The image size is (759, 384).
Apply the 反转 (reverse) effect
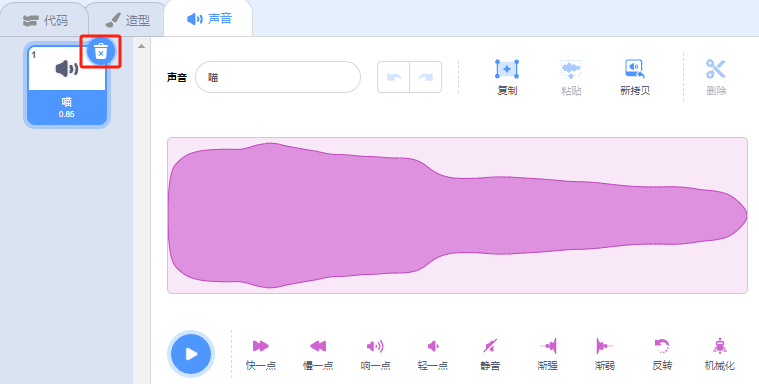tap(662, 346)
